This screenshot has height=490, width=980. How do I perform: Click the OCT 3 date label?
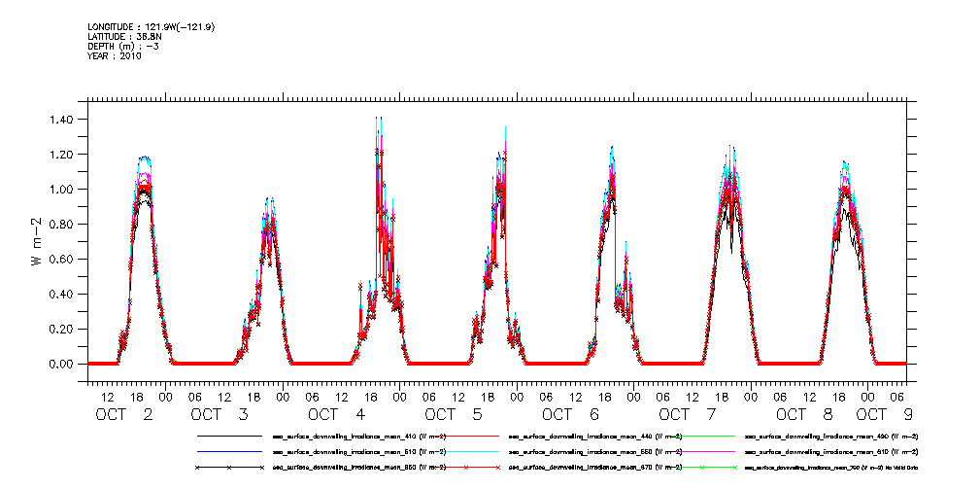(220, 414)
